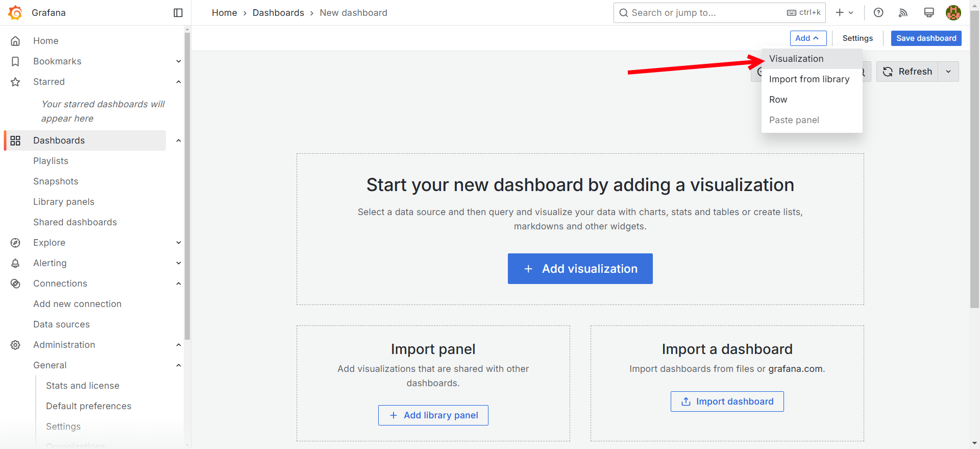This screenshot has height=449, width=980.
Task: Click the Bookmarks icon in sidebar
Action: click(15, 61)
